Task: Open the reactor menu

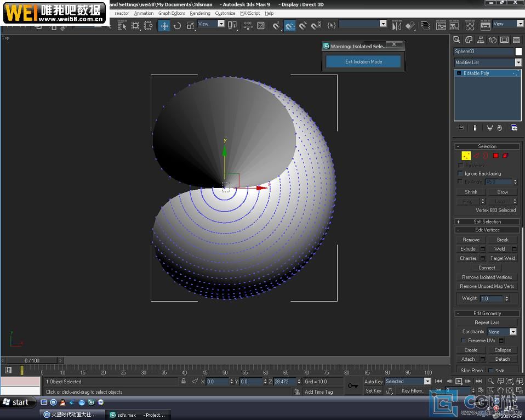Action: coord(122,13)
